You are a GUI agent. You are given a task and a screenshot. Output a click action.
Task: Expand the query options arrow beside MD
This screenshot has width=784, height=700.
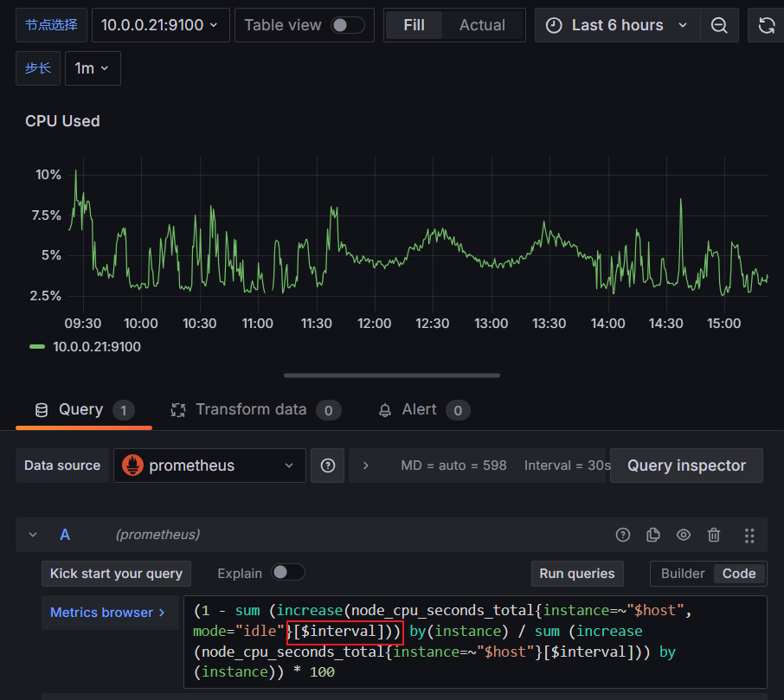tap(366, 466)
